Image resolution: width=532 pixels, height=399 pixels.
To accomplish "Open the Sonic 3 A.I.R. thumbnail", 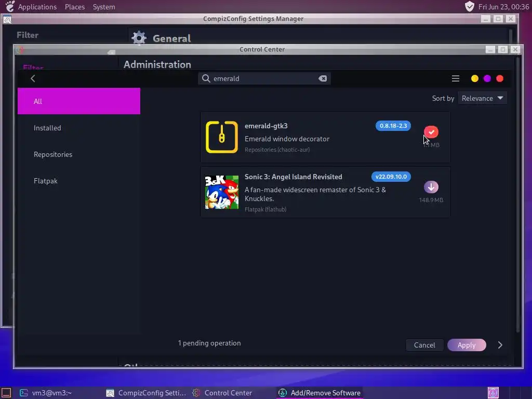I will click(221, 192).
